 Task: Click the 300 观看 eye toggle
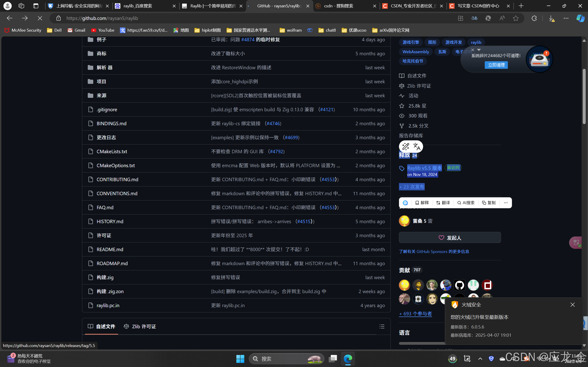402,116
